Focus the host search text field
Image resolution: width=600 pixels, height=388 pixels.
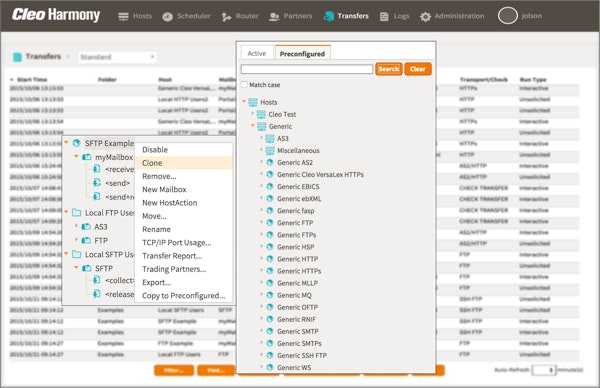coord(307,69)
